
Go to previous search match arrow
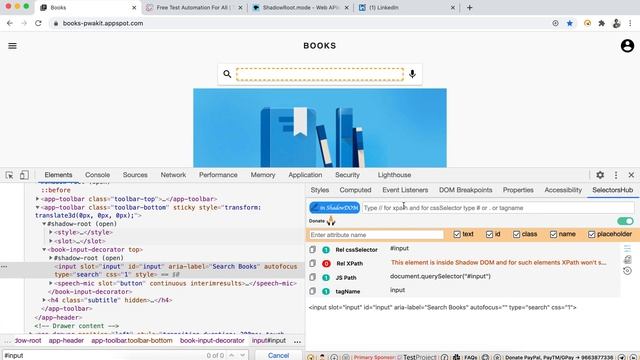(x=231, y=355)
